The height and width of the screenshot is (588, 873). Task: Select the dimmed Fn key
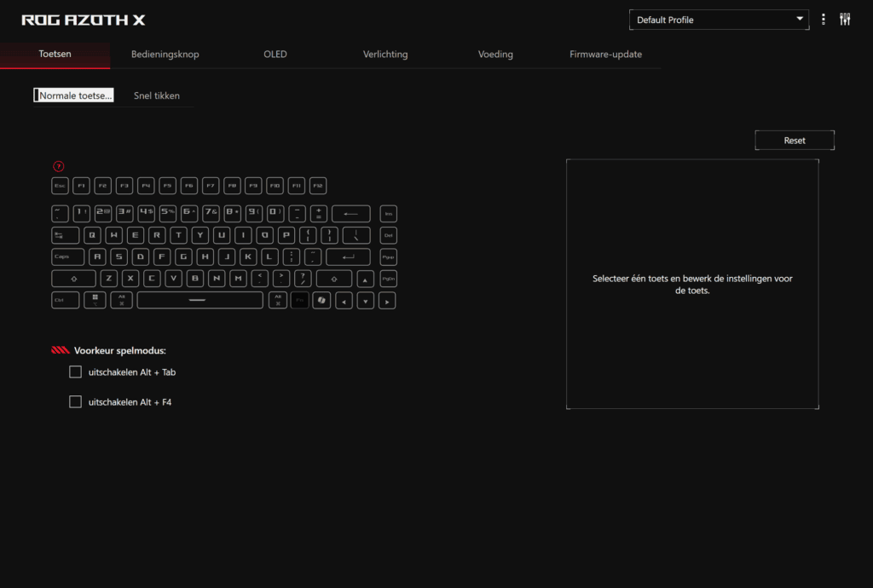299,301
